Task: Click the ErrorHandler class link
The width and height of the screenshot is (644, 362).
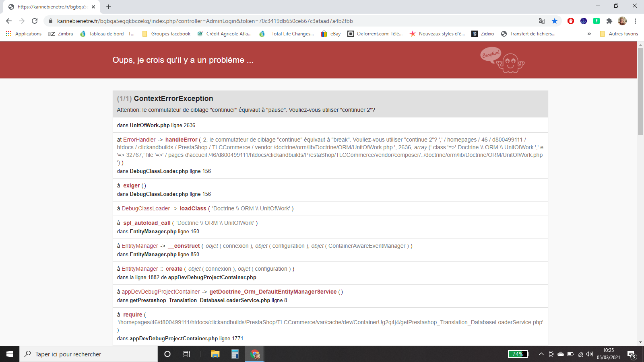Action: point(139,140)
